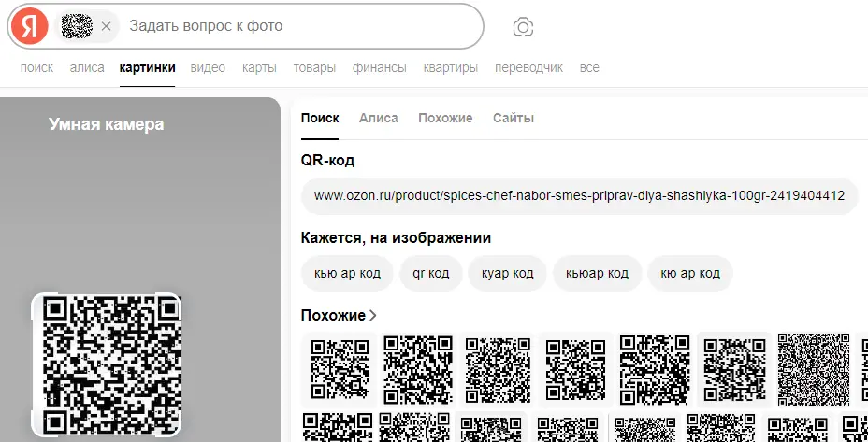Click the scanned QR code in Умная камера

(x=107, y=364)
